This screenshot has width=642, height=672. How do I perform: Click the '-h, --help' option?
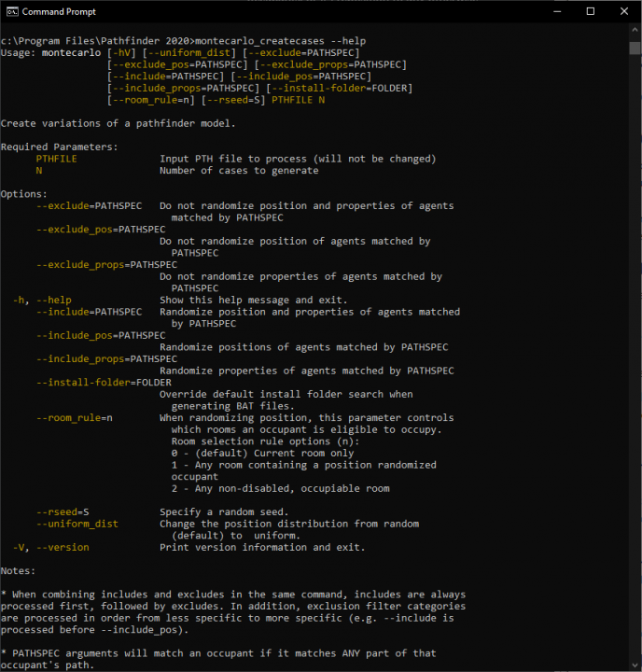[x=42, y=300]
